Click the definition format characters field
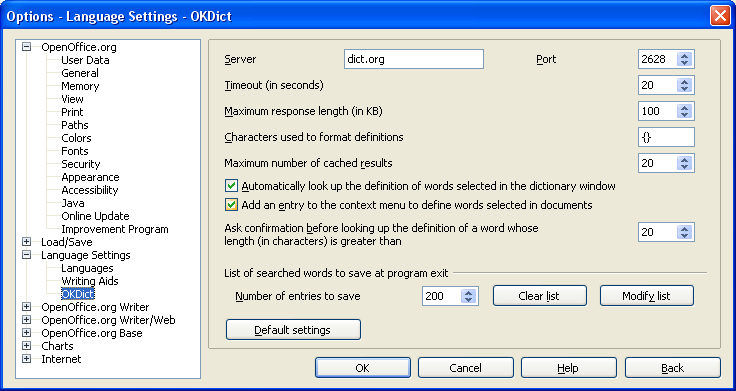Screen dimensions: 736x391 (666, 137)
